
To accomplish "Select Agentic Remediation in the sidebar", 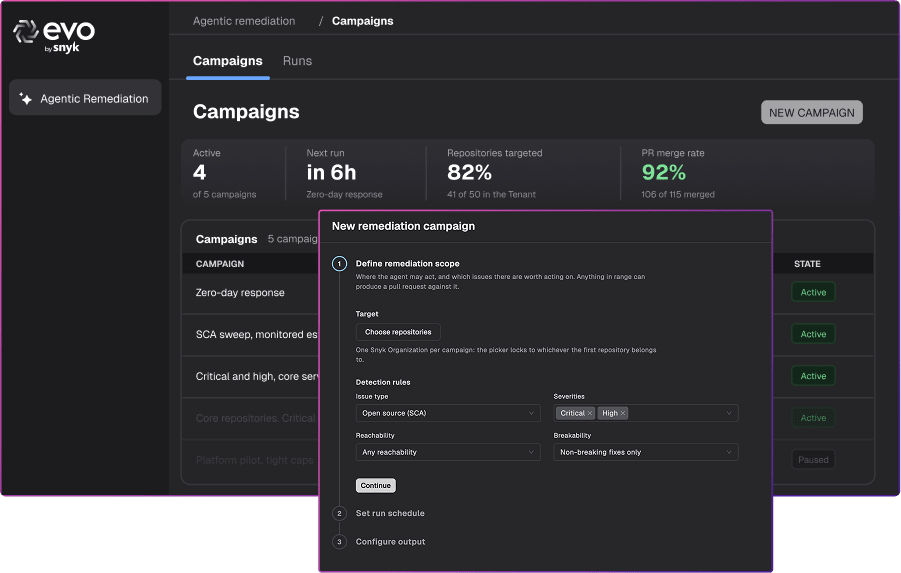I will coord(85,98).
